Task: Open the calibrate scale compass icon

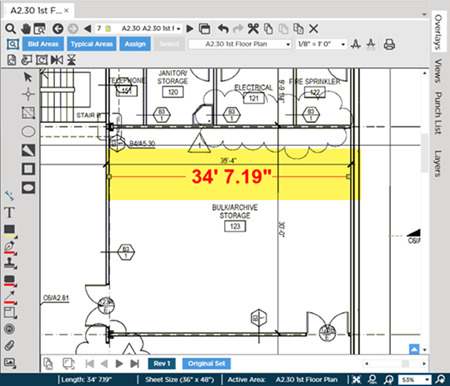Action: coord(356,44)
